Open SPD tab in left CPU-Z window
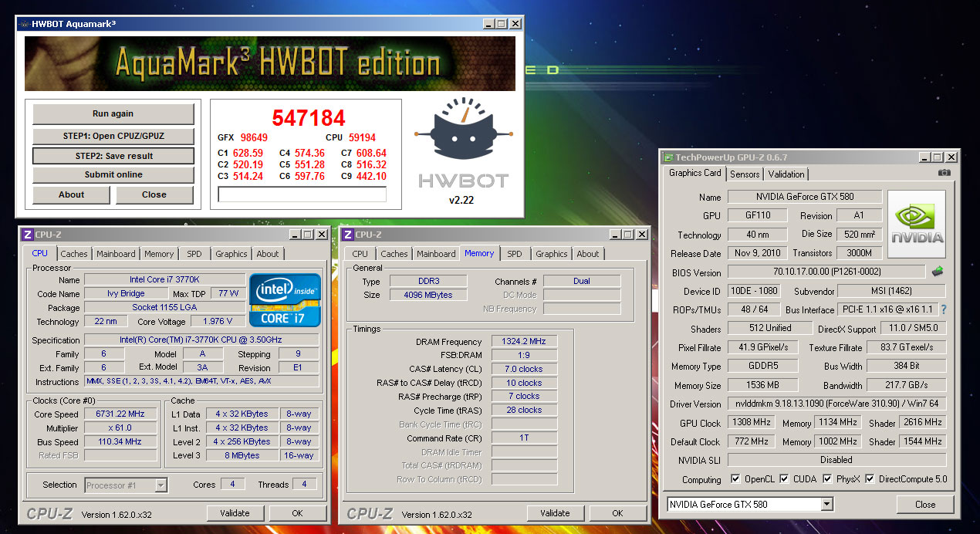The image size is (980, 534). pos(194,254)
